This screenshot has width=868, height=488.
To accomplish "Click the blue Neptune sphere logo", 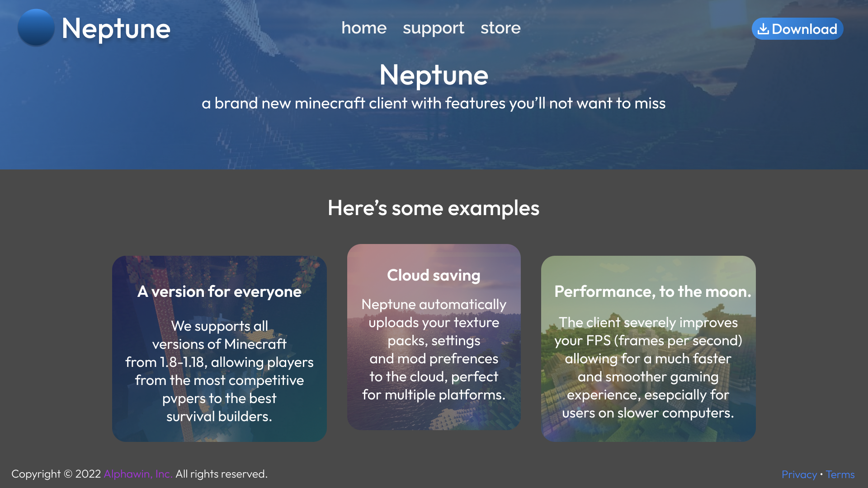I will (x=36, y=28).
